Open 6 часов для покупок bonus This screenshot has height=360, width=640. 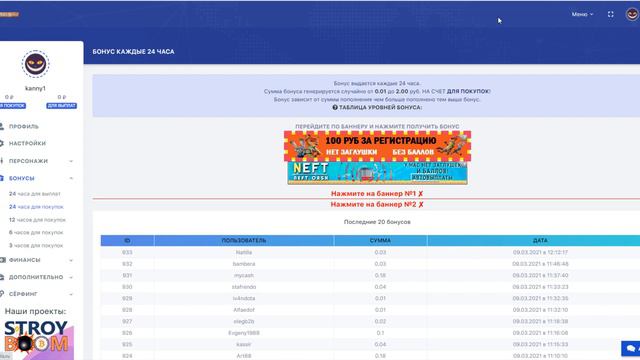point(36,233)
